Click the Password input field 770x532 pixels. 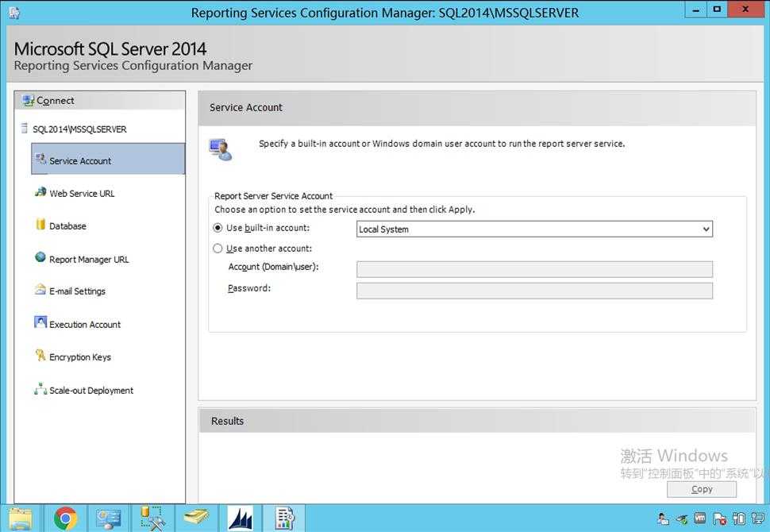click(x=534, y=291)
